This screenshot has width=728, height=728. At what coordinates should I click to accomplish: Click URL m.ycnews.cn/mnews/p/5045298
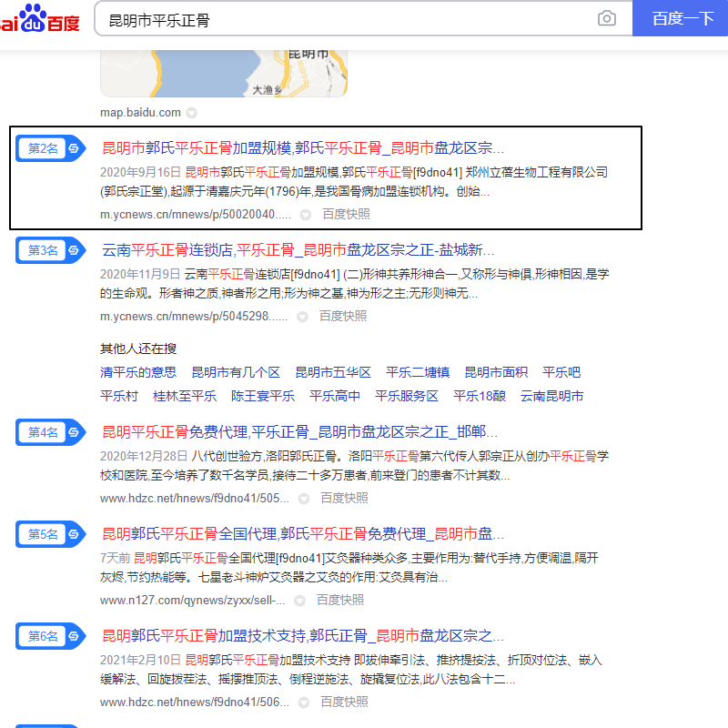(194, 316)
